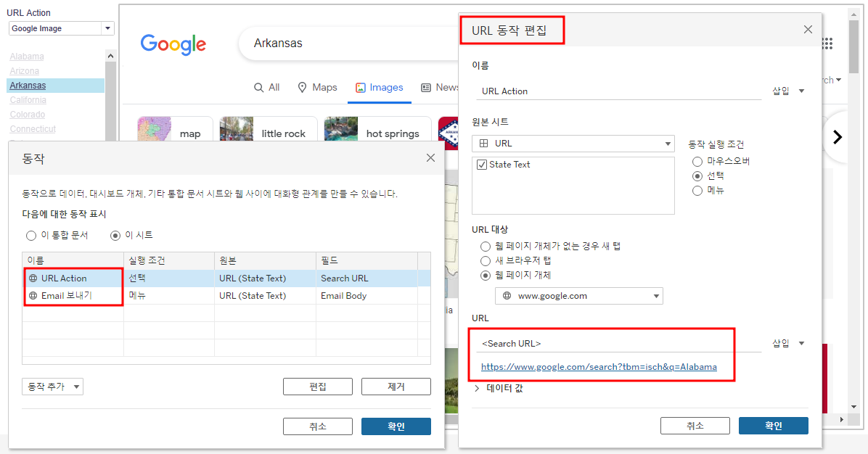
Task: Select 웹 페이지 개체가 없는 경우 새 탭 option
Action: point(486,246)
